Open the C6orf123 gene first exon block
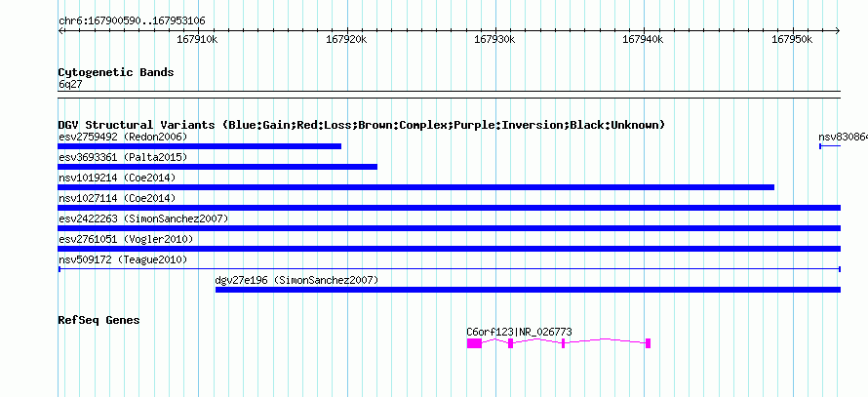Viewport: 868px width, 397px height. 474,343
